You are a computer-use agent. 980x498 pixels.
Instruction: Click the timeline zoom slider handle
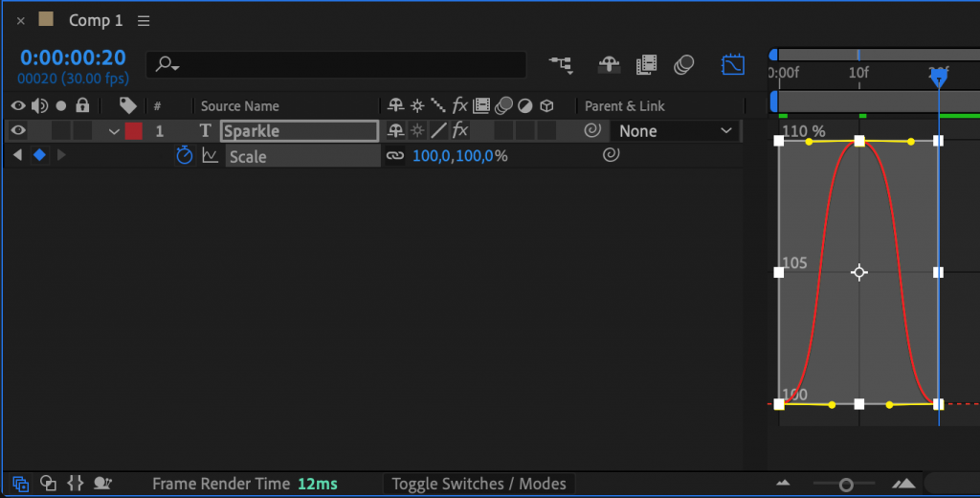[x=845, y=485]
